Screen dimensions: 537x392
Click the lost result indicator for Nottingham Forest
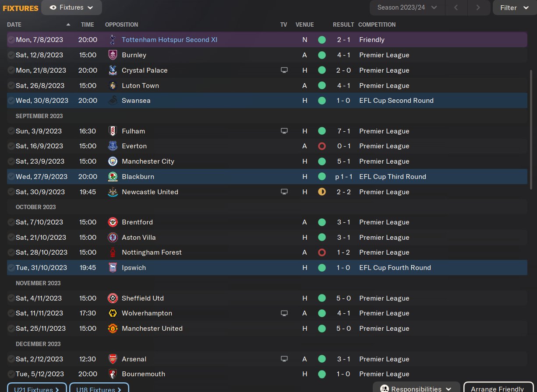[x=322, y=252]
